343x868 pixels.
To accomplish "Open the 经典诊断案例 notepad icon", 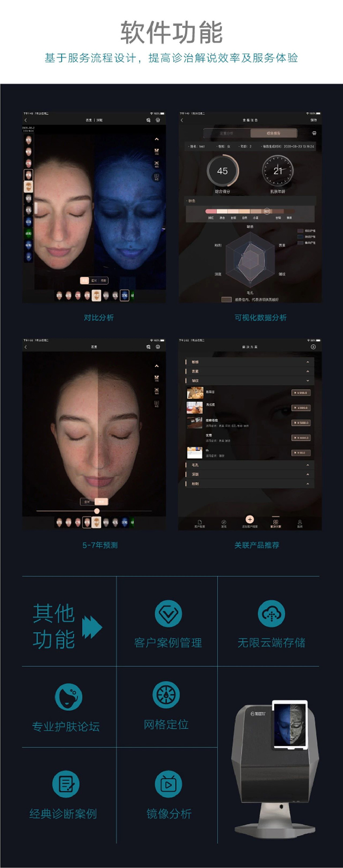I will coord(66,784).
